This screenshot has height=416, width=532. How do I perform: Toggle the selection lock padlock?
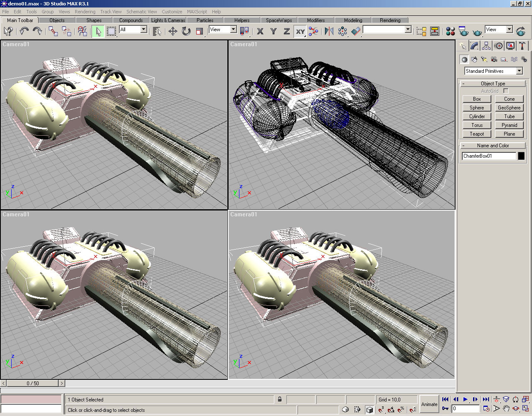pos(280,399)
